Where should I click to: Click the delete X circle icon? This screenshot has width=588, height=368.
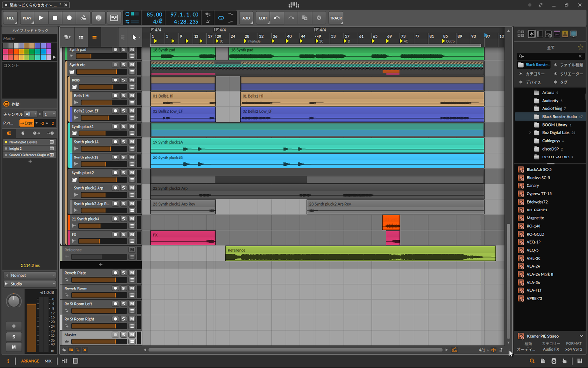[x=319, y=18]
